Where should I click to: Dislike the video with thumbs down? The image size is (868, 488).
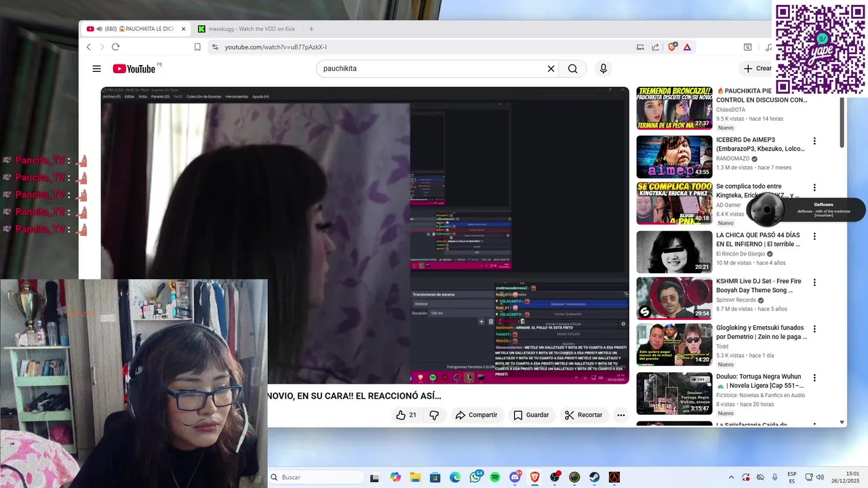[434, 415]
